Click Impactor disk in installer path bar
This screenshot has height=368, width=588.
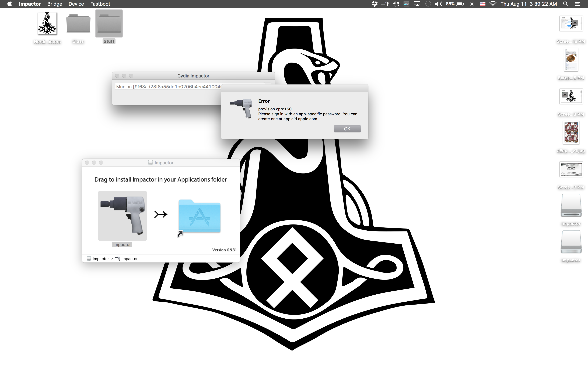coord(98,259)
